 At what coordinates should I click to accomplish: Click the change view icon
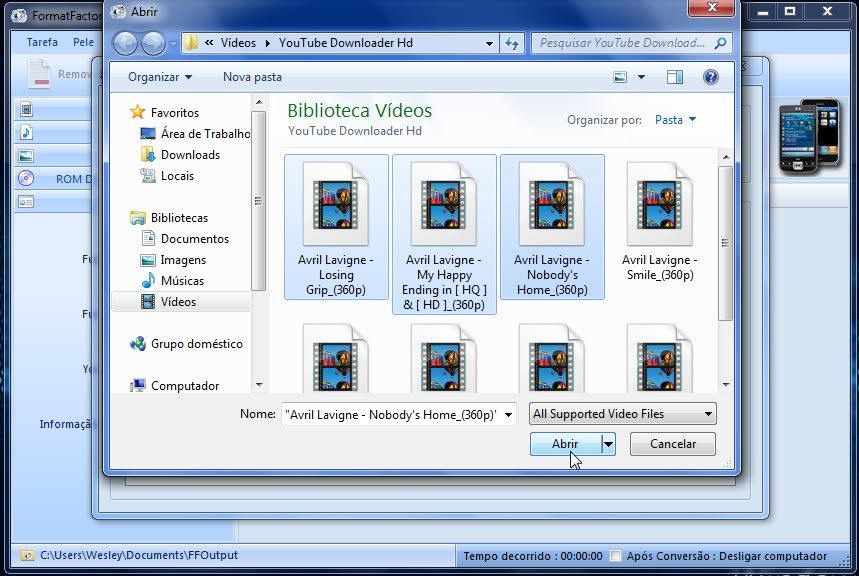tap(621, 77)
